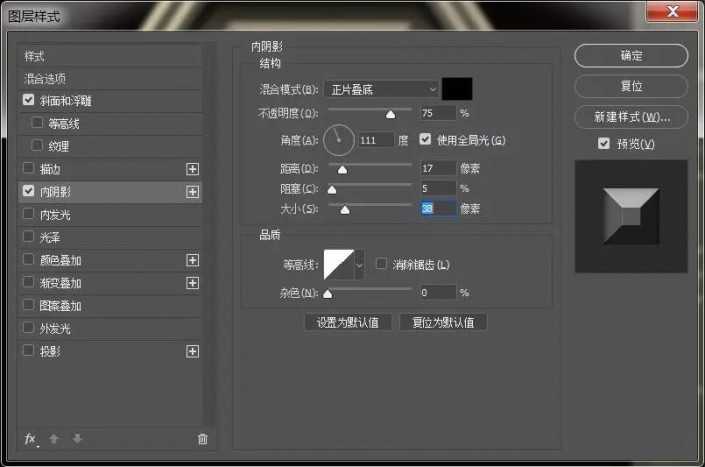Click the move effect up arrow
The image size is (705, 467).
pyautogui.click(x=56, y=438)
